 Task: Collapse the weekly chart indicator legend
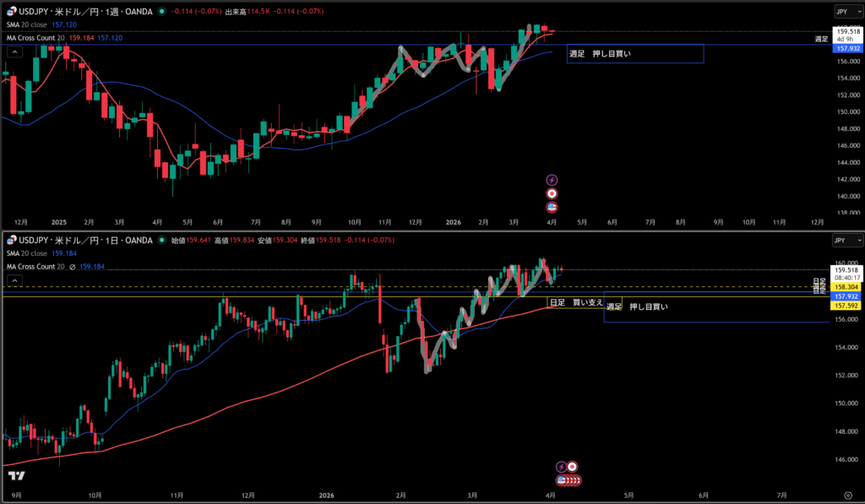point(14,51)
